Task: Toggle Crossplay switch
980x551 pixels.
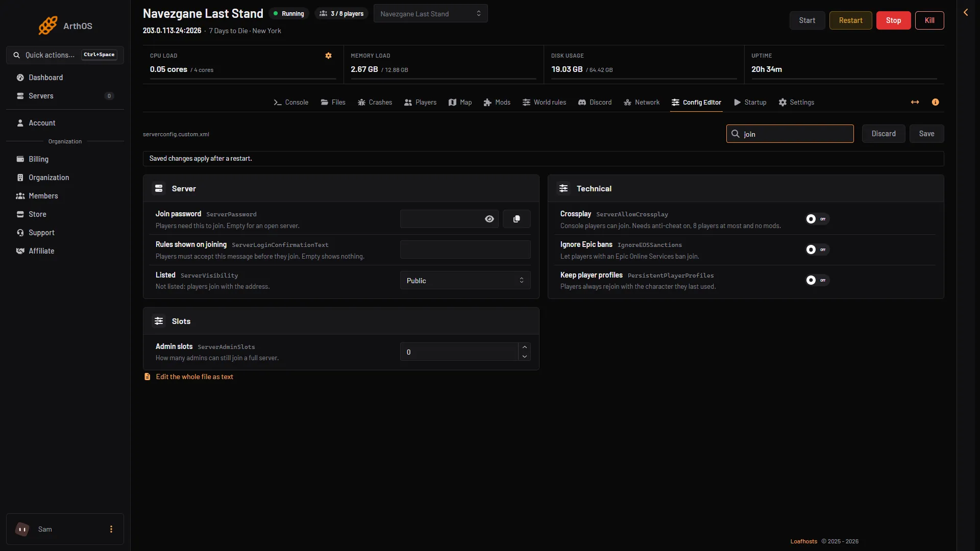Action: pos(817,219)
